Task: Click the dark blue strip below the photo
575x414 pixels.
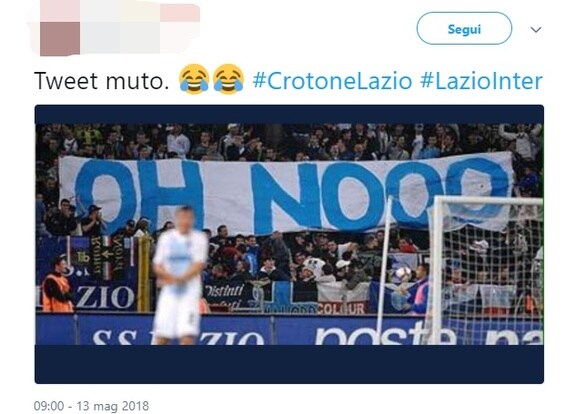Action: [x=289, y=364]
